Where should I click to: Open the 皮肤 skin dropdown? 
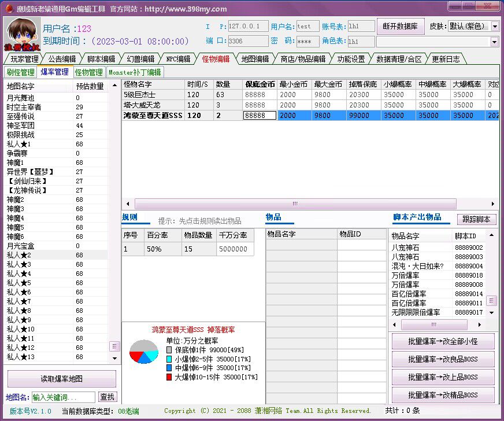pyautogui.click(x=495, y=27)
